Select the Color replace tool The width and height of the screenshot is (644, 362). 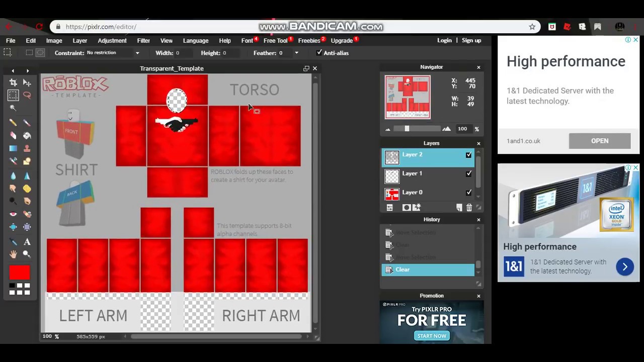click(13, 161)
